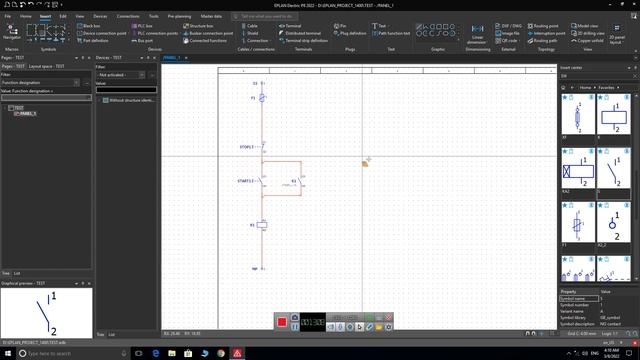Insert a Routing path

[x=542, y=40]
